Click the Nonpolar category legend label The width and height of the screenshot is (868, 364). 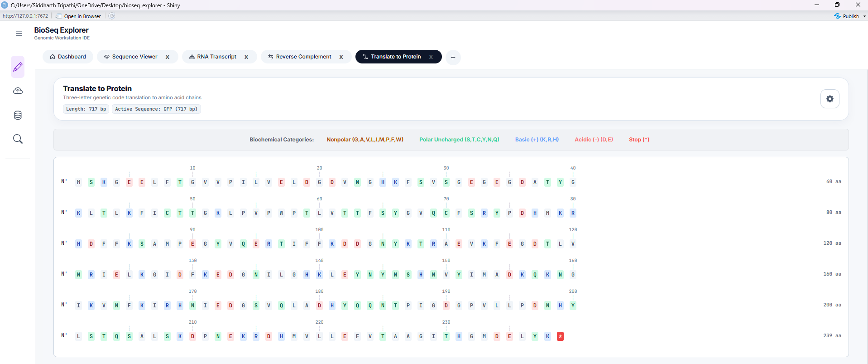pos(365,140)
